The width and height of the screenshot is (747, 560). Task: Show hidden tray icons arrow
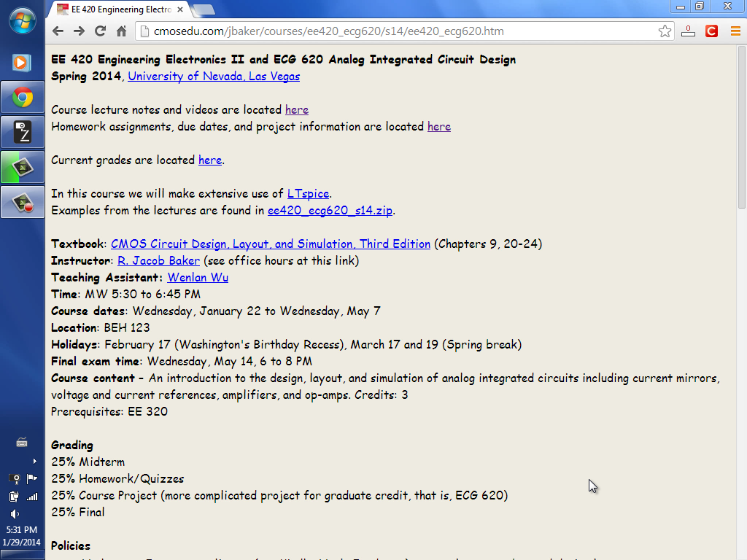[x=34, y=461]
